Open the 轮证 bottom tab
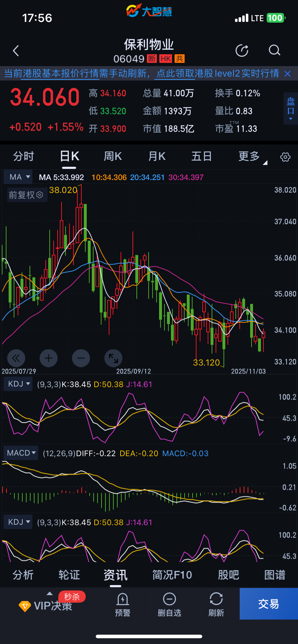The height and width of the screenshot is (644, 298). 69,575
